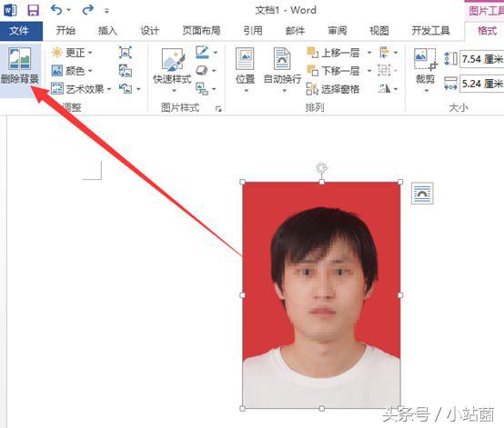This screenshot has height=428, width=504.
Task: Switch to the View (视图) tab
Action: pos(379,31)
